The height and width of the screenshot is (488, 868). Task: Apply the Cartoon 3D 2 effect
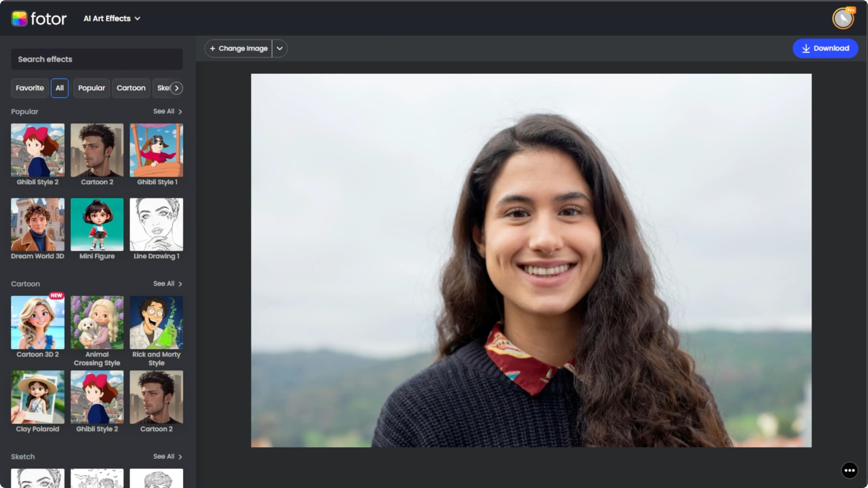(38, 323)
